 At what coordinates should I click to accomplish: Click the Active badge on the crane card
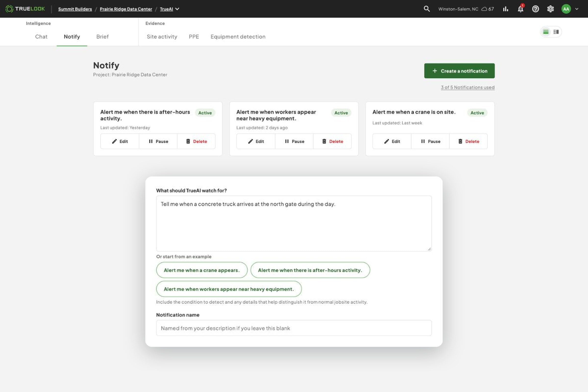[x=477, y=113]
